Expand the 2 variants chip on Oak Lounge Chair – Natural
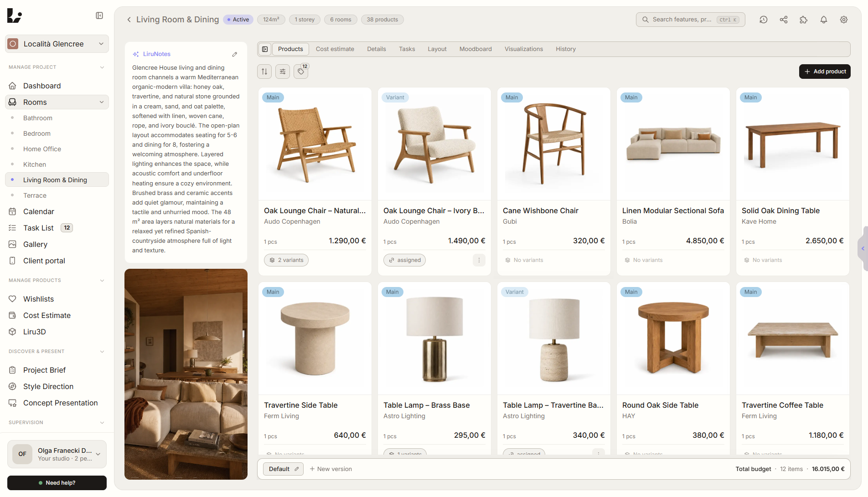 point(286,260)
